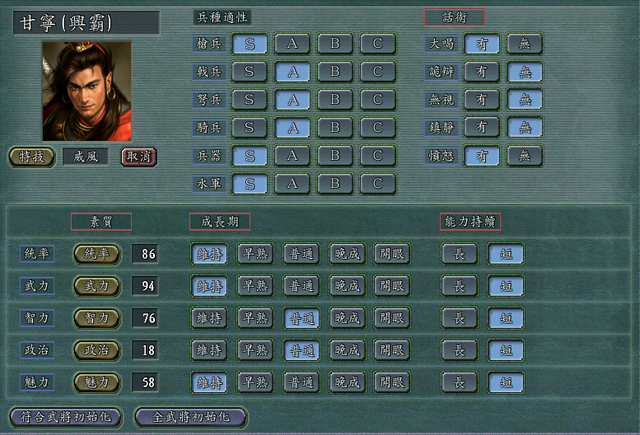Image resolution: width=640 pixels, height=435 pixels.
Task: Select the 政治 value field 18
Action: click(x=145, y=350)
